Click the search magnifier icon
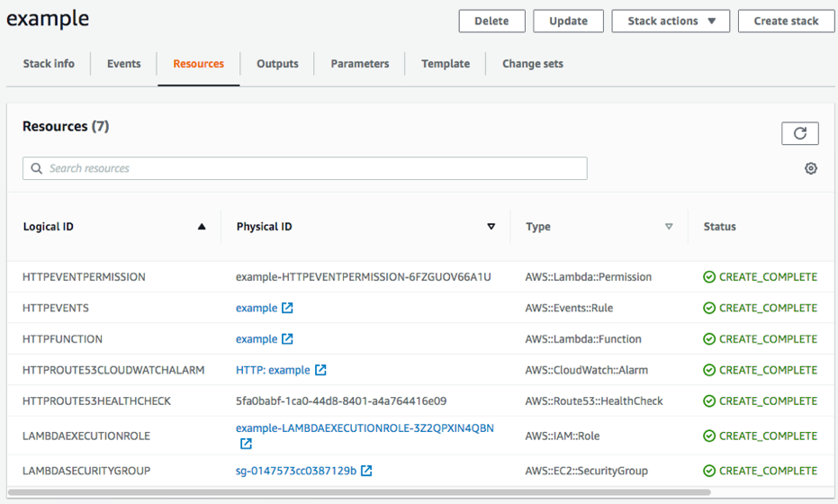838x504 pixels. pyautogui.click(x=36, y=168)
